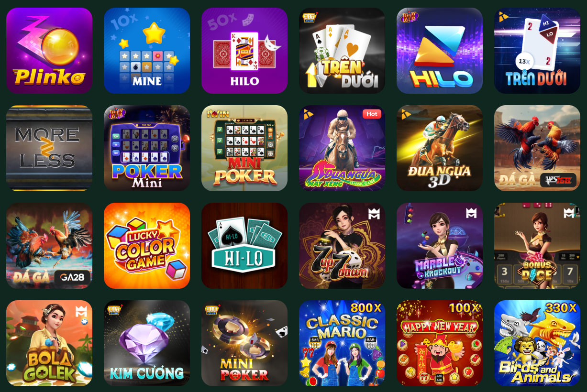Select the Kim Cương diamond game
The image size is (587, 392).
[147, 343]
